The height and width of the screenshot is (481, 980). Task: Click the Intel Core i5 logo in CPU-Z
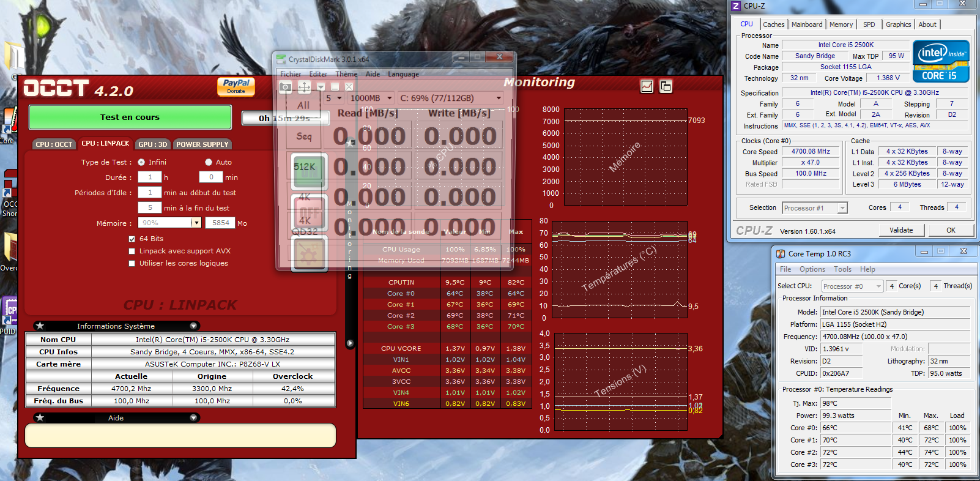941,61
